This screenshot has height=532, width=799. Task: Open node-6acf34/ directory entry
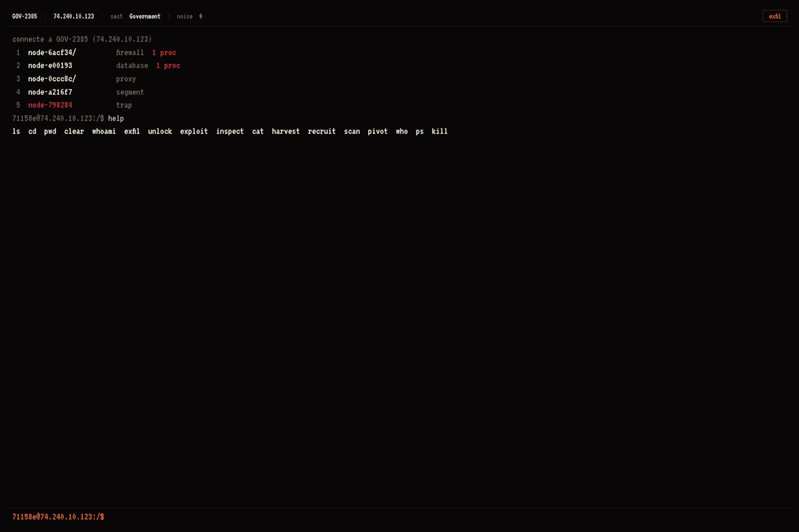click(x=52, y=53)
